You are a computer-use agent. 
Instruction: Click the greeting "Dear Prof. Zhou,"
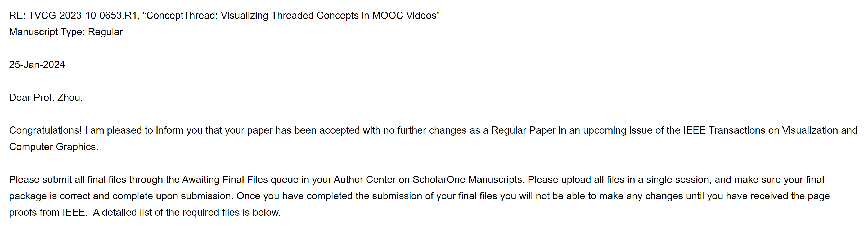[46, 98]
